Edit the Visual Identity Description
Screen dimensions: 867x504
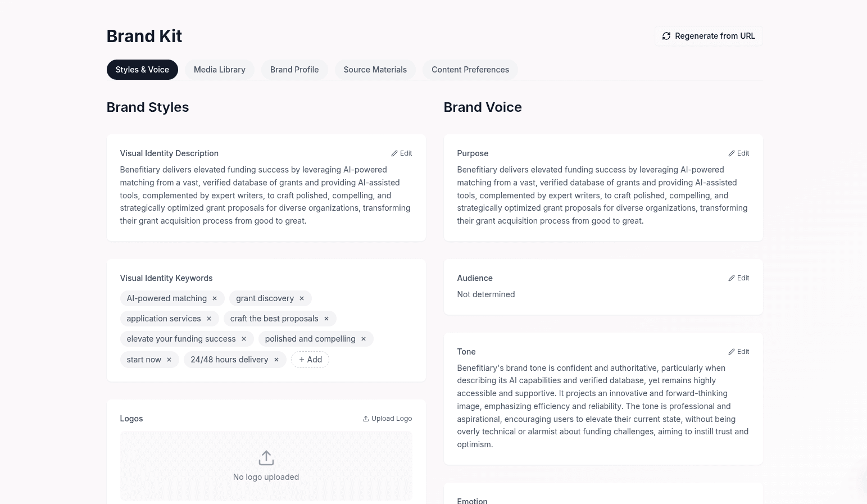(x=401, y=153)
